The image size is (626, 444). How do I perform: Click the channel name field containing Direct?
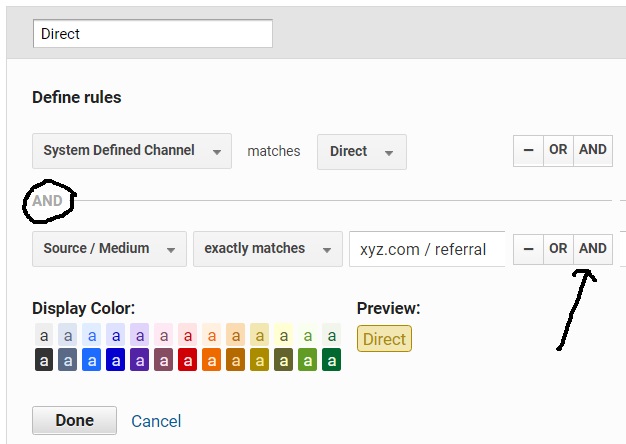(153, 34)
